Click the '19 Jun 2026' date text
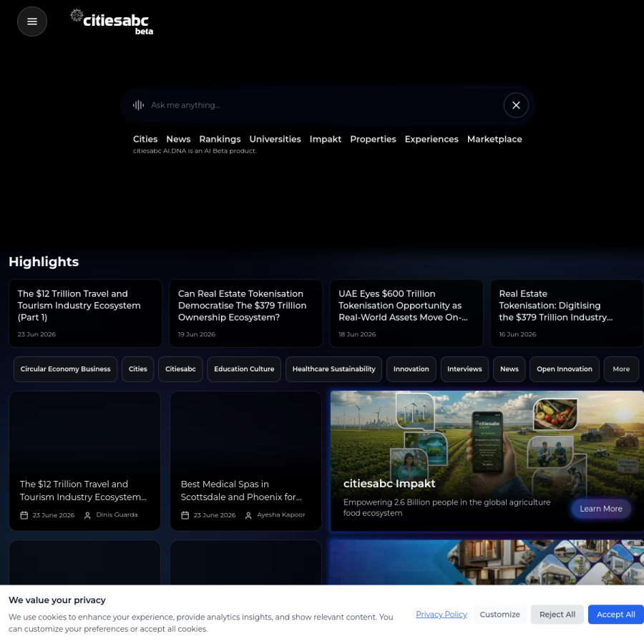The image size is (644, 644). pos(196,334)
